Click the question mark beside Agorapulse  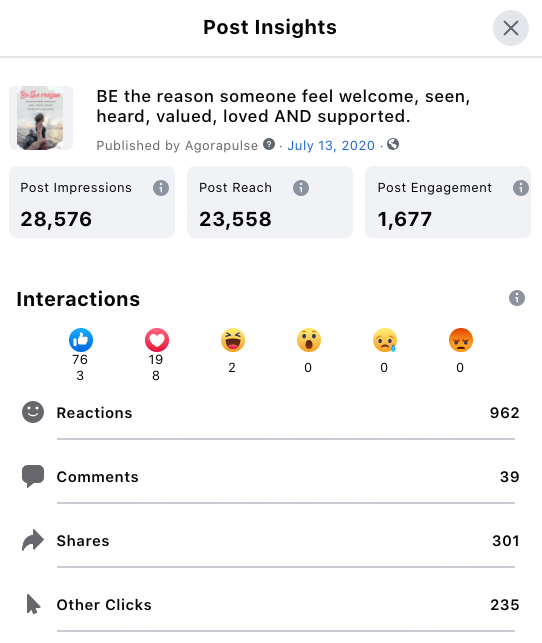point(269,144)
